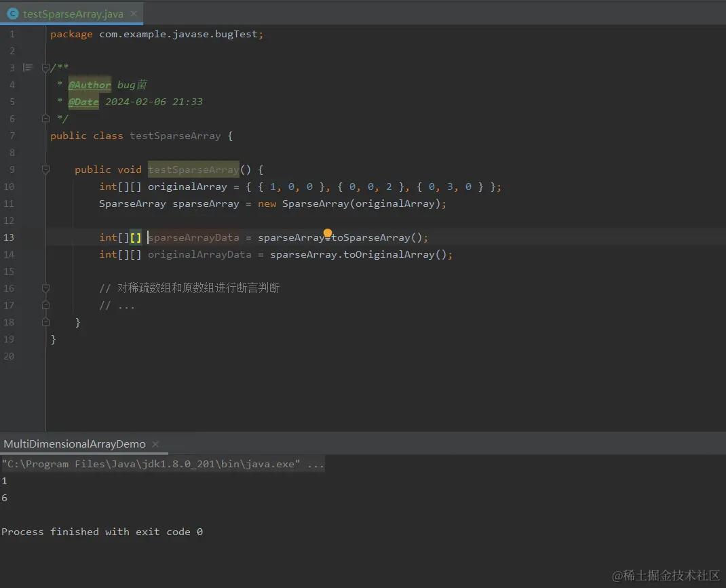Click the package name com.example.javase.bugTest
The image size is (726, 588).
pos(178,34)
